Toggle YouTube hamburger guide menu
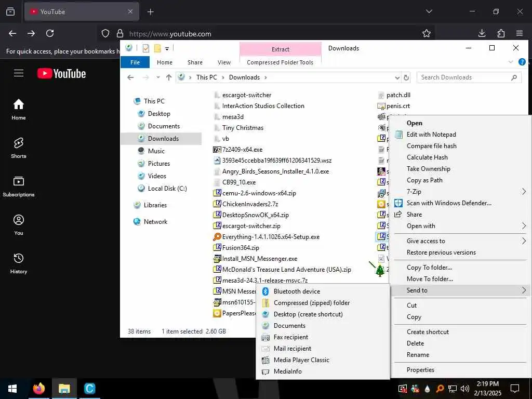The height and width of the screenshot is (399, 532). (18, 73)
